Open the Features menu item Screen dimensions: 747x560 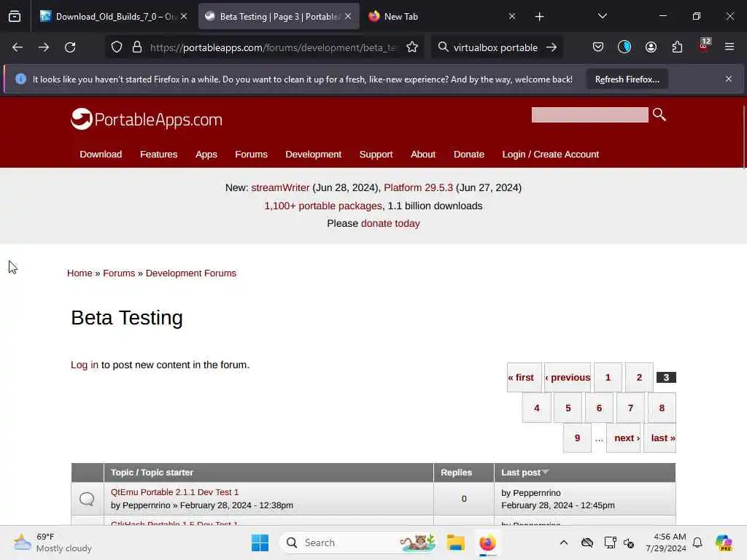pyautogui.click(x=158, y=155)
